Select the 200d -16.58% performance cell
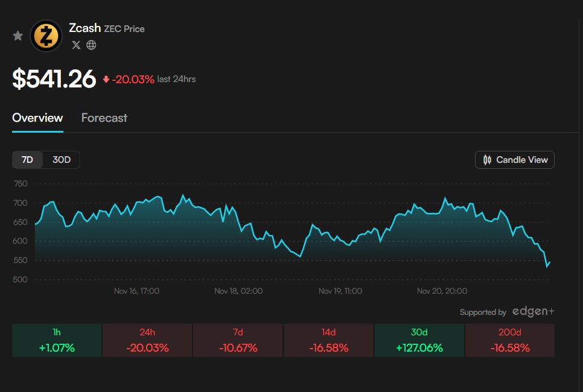The width and height of the screenshot is (583, 392). click(510, 340)
